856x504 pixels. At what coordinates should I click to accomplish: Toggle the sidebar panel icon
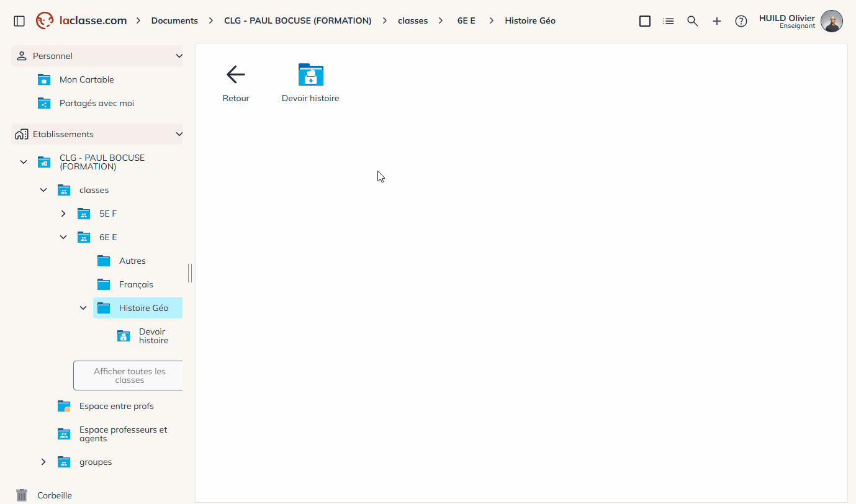[19, 21]
